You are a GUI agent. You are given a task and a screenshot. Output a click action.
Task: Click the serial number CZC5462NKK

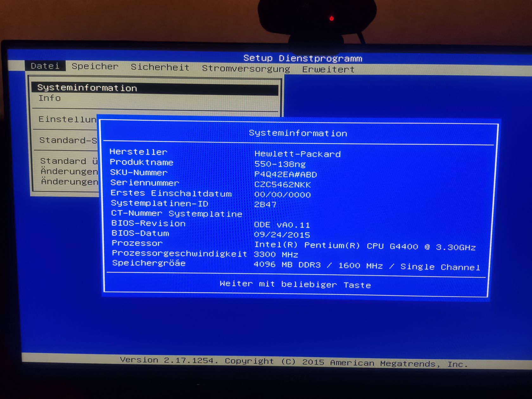click(282, 184)
